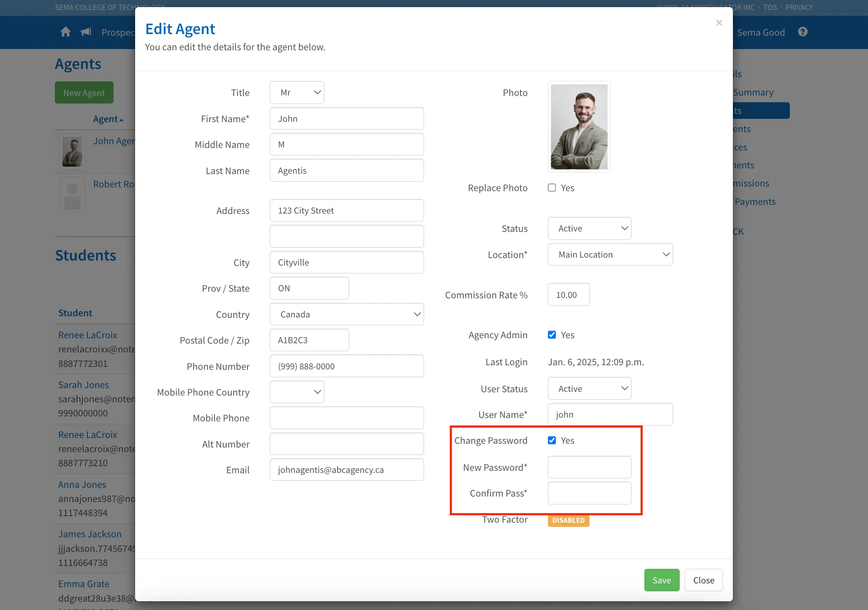The image size is (868, 610).
Task: Click the New Password field
Action: tap(589, 467)
